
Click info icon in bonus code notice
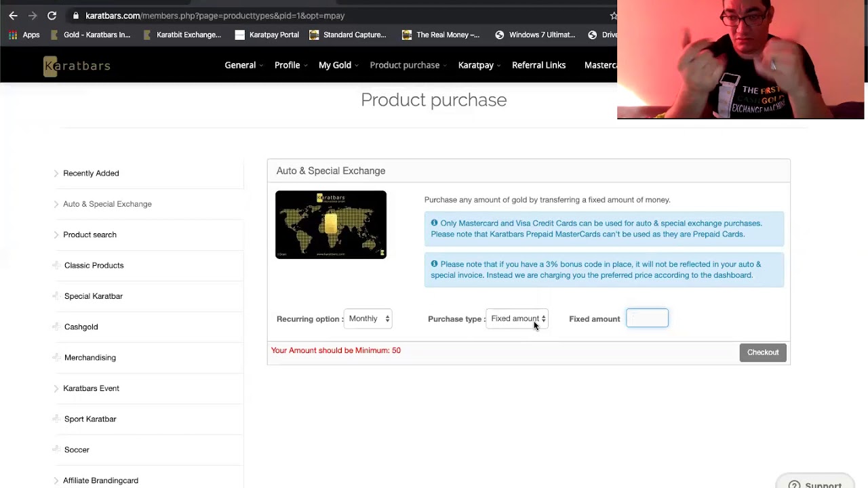434,264
